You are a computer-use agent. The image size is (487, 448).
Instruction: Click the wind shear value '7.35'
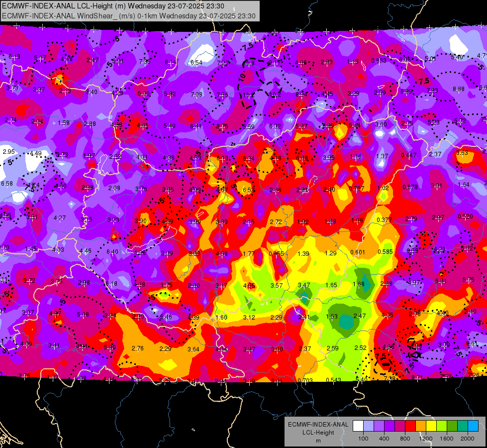click(145, 62)
